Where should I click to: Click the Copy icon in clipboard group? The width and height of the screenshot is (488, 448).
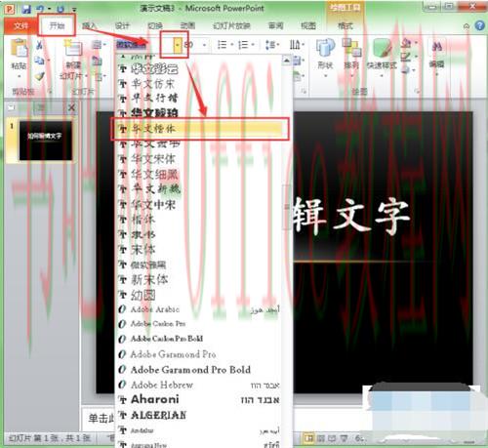point(39,61)
